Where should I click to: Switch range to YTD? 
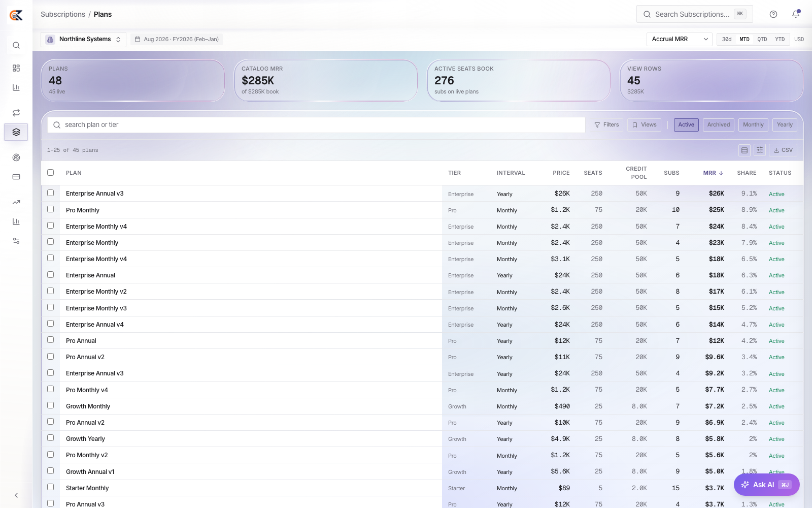(780, 39)
